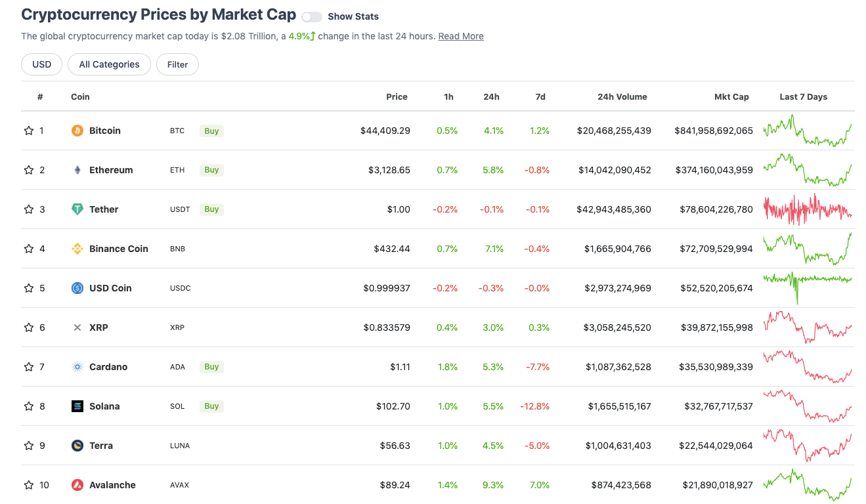Click Tether's volume $42,943,485,360
The image size is (866, 504).
[x=614, y=209]
